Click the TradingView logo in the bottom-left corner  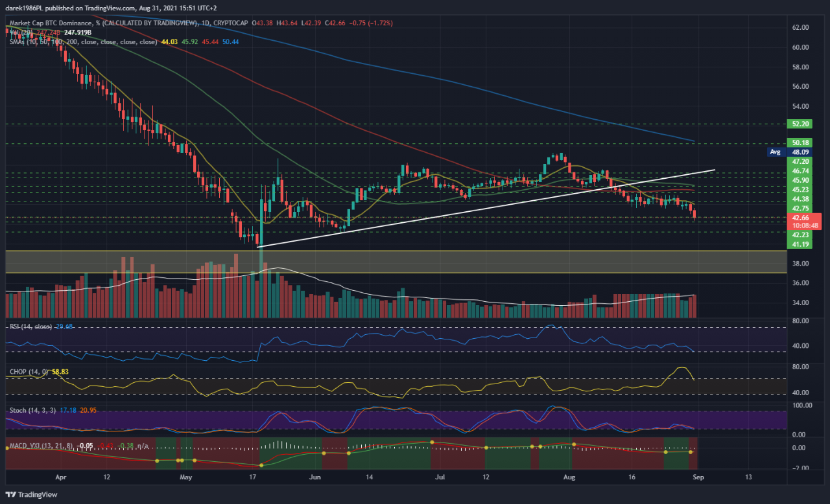pos(30,494)
